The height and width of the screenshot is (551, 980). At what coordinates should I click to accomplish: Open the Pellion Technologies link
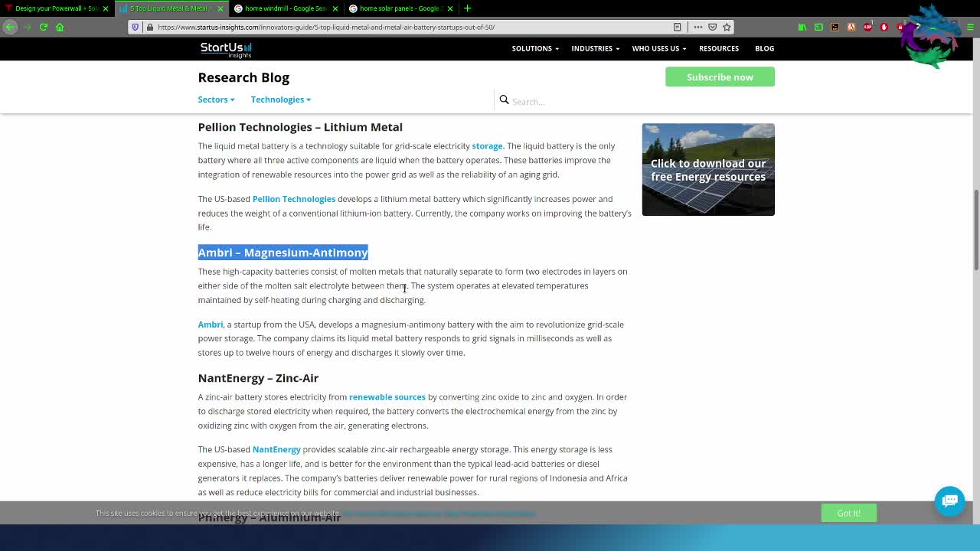[294, 199]
